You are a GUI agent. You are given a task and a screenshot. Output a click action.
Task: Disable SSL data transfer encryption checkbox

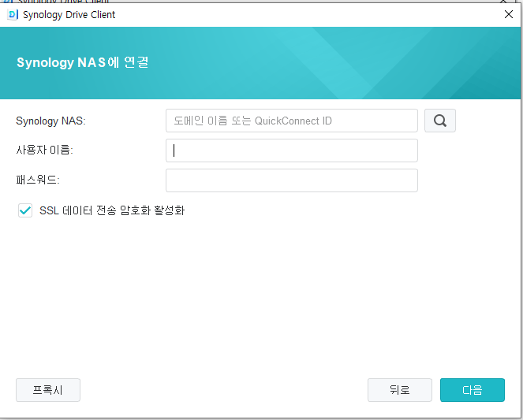[x=25, y=210]
